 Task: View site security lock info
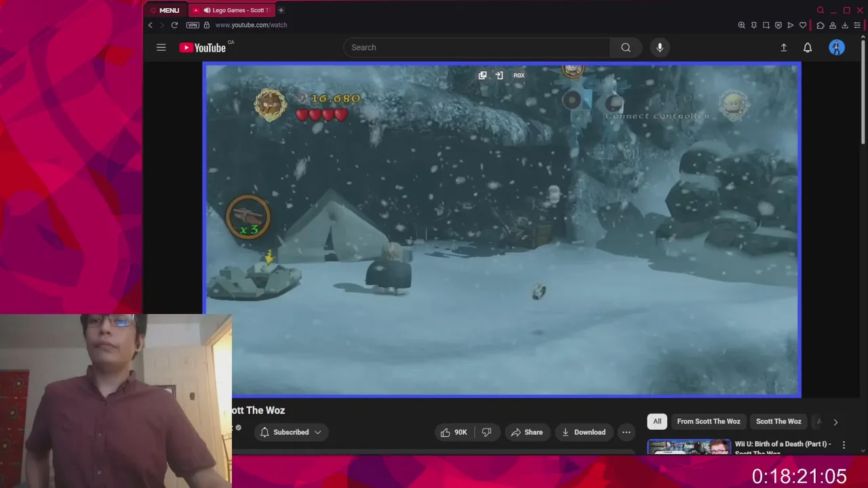point(207,25)
